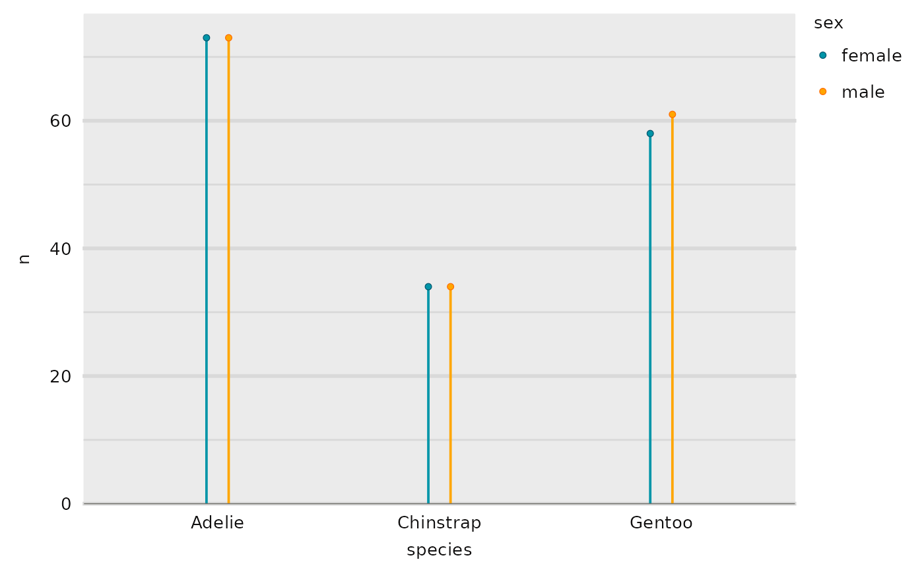
Task: Click the orange male legend dot
Action: [822, 92]
